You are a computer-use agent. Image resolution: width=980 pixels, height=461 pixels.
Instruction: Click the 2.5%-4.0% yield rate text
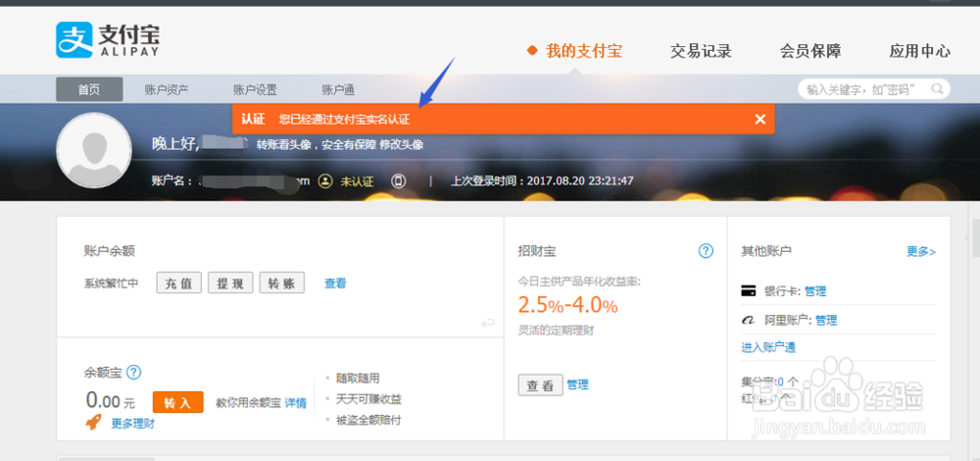pyautogui.click(x=567, y=305)
